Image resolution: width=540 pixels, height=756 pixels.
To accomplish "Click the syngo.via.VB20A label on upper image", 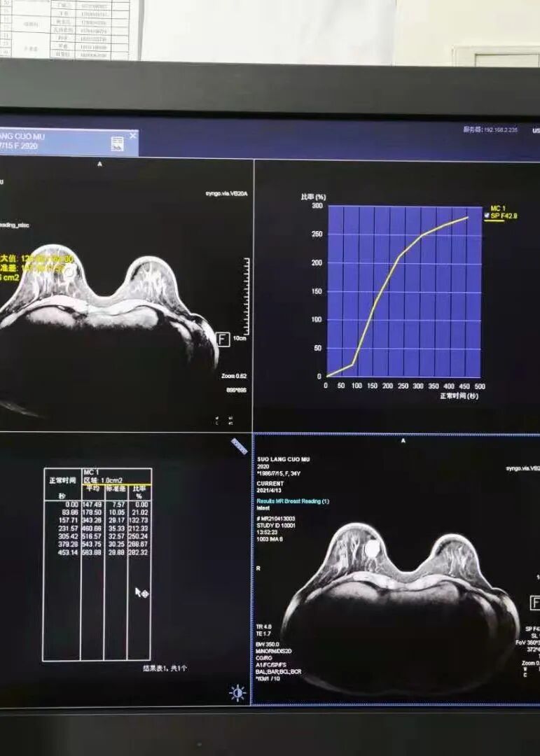I will click(226, 193).
